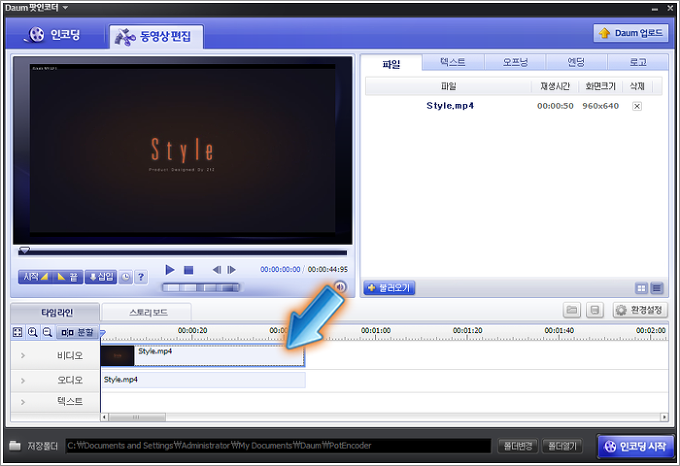This screenshot has width=680, height=466.
Task: Expand the 오디오 track
Action: [23, 381]
